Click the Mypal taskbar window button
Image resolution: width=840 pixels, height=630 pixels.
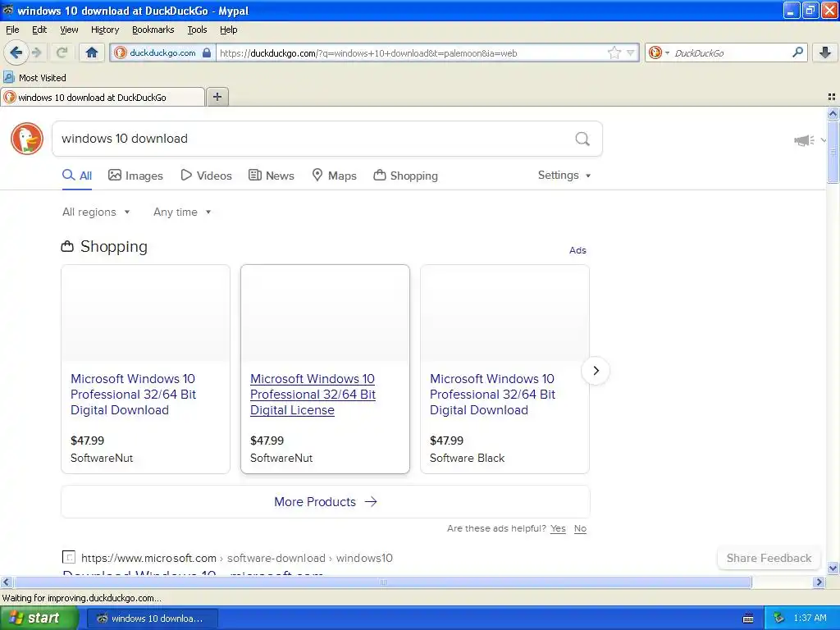point(152,619)
